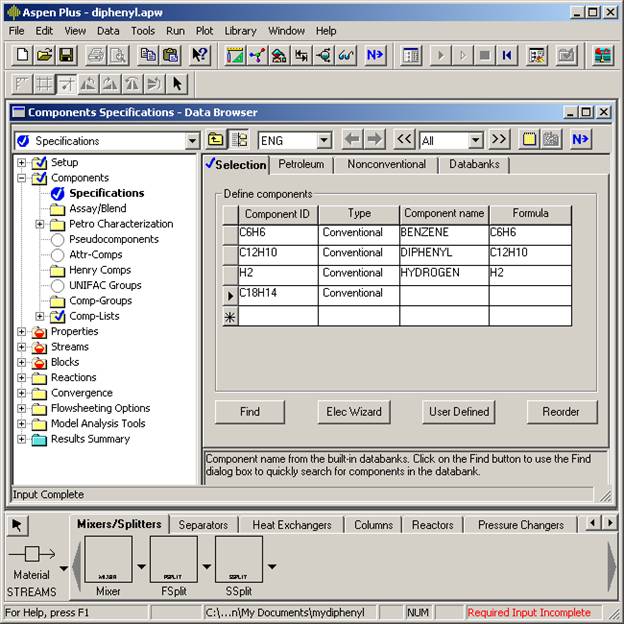Screen dimensions: 624x624
Task: Open the ENG units dropdown
Action: (324, 141)
